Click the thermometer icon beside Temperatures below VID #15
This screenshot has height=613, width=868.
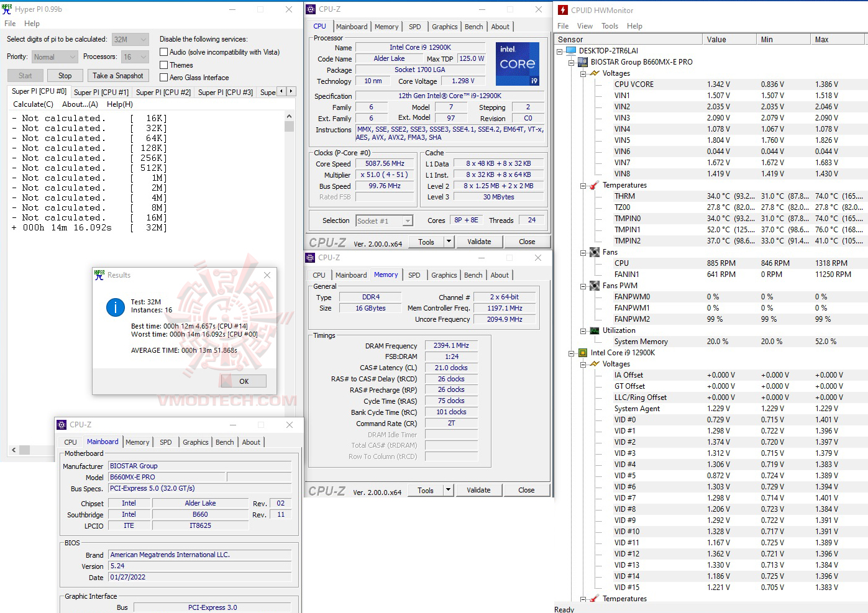point(595,599)
